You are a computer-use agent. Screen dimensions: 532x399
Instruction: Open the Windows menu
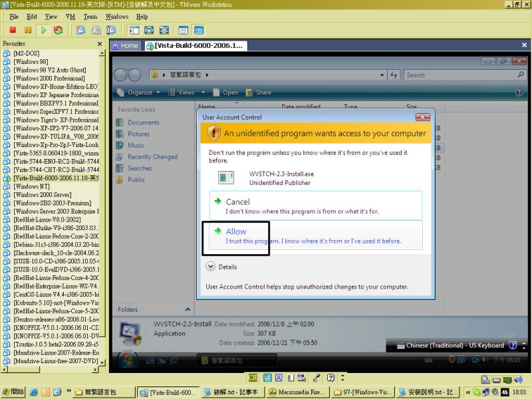(x=117, y=17)
